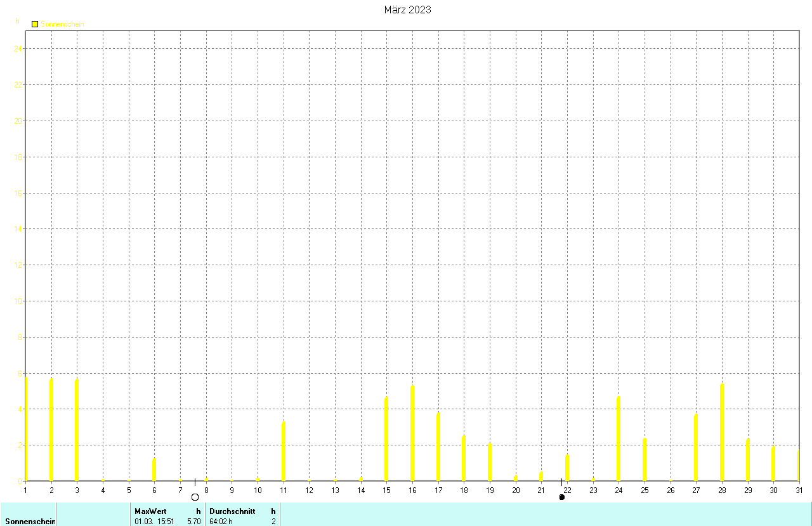Select the sunshine bar for day 27

696,447
